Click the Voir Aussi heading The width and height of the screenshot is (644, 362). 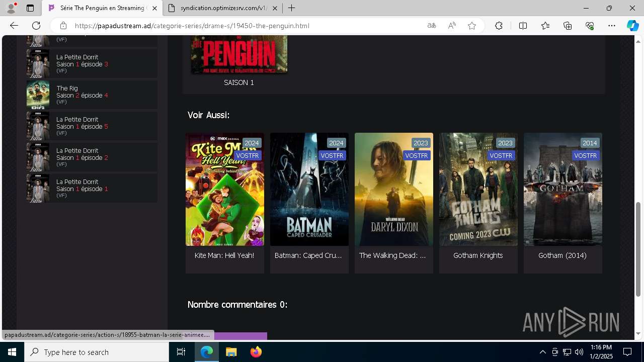208,115
